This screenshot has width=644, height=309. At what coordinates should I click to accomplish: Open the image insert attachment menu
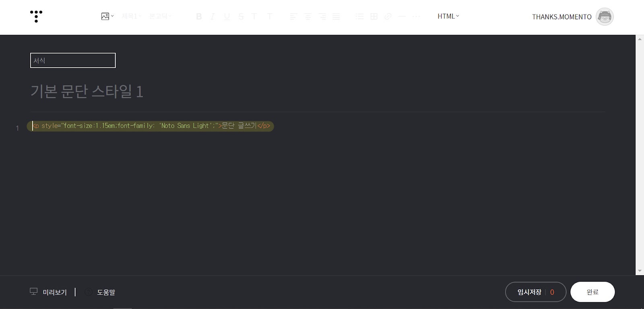[x=107, y=16]
